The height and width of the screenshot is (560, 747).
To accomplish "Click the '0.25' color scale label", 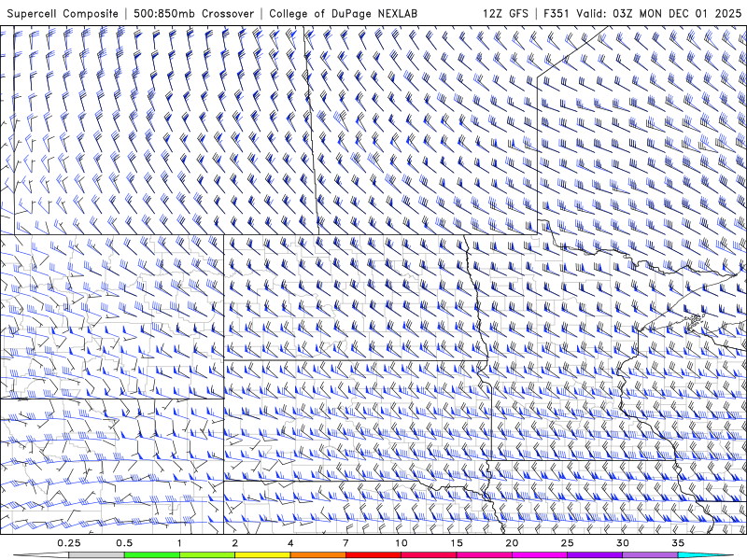I will click(69, 543).
